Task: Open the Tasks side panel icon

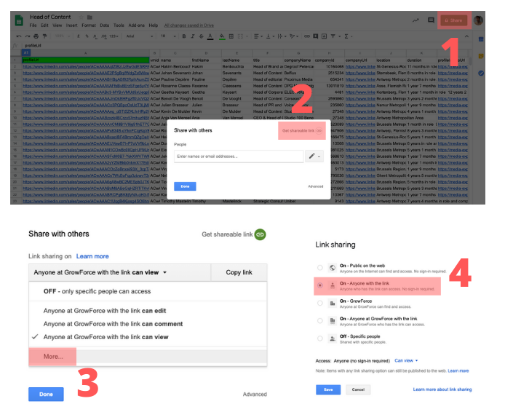Action: tap(481, 73)
